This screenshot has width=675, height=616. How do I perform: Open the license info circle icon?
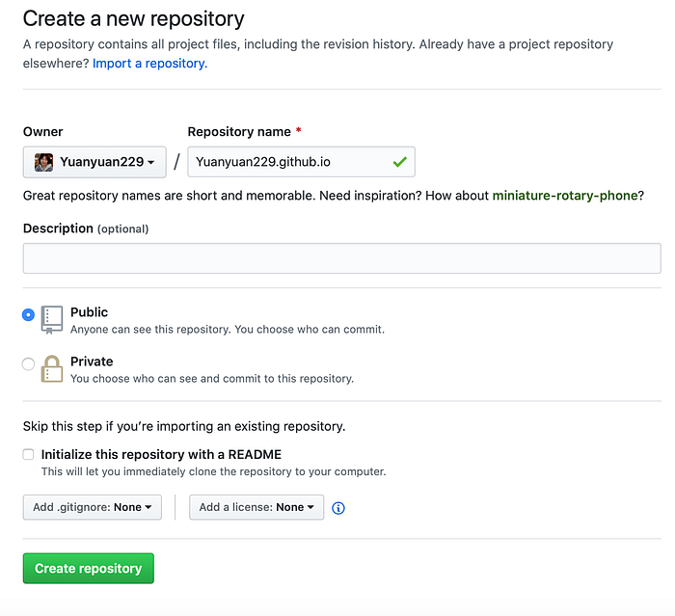coord(338,508)
